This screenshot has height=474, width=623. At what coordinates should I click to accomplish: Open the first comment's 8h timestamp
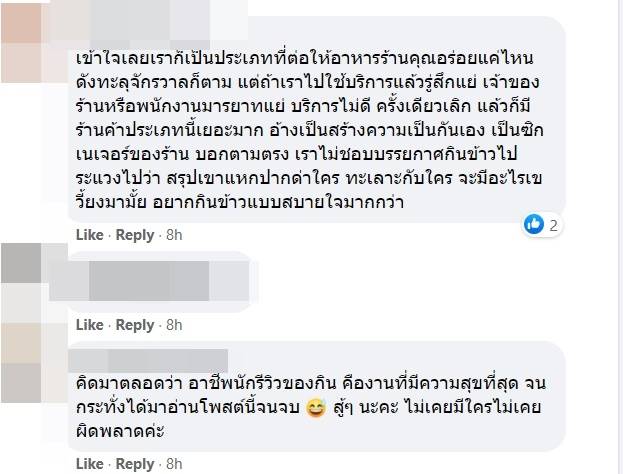[174, 235]
